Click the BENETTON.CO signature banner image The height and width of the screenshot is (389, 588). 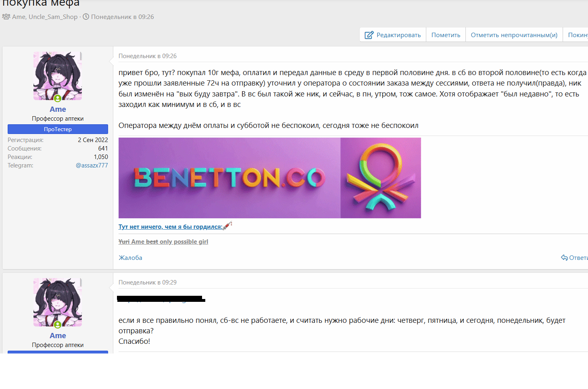270,178
